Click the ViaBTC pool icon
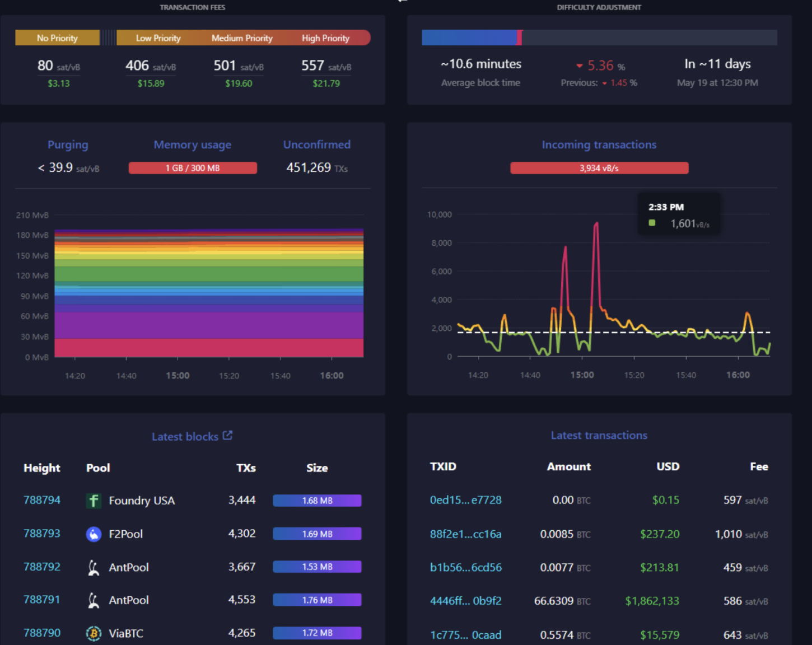This screenshot has width=812, height=645. [94, 634]
